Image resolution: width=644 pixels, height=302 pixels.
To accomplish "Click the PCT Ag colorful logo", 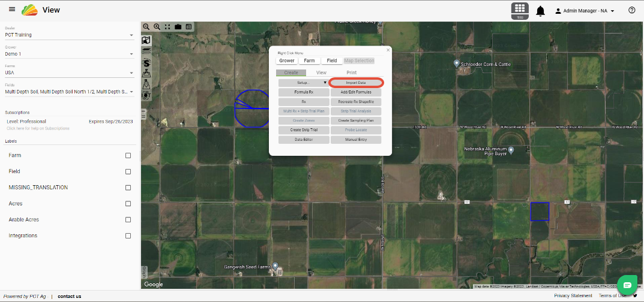I will point(29,10).
